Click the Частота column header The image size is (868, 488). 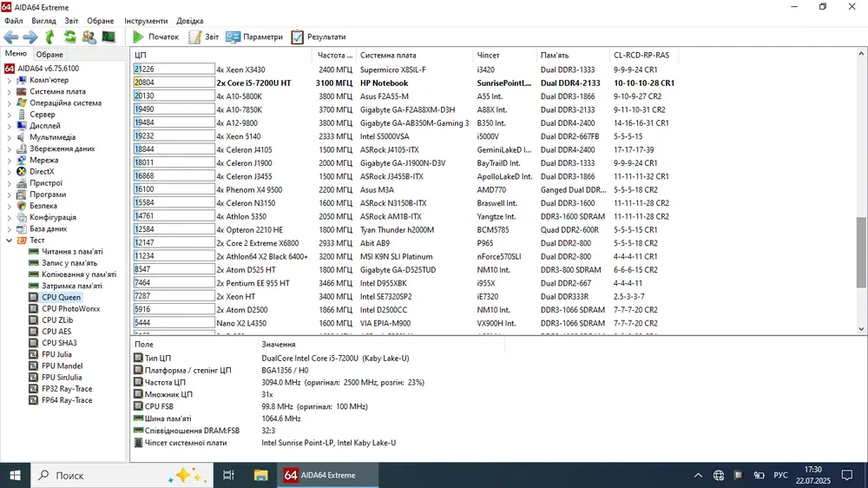pyautogui.click(x=334, y=55)
